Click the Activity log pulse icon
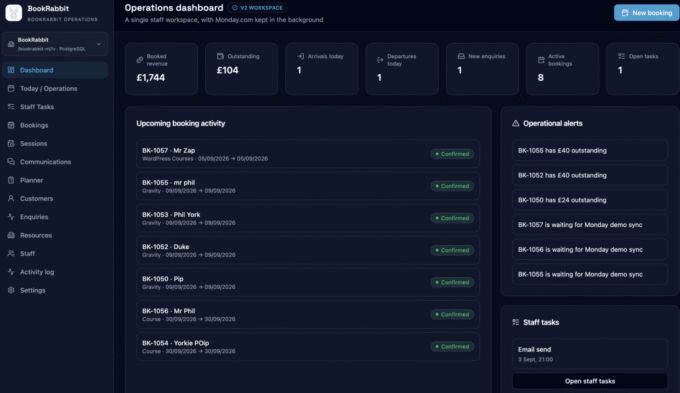The image size is (680, 393). 11,272
